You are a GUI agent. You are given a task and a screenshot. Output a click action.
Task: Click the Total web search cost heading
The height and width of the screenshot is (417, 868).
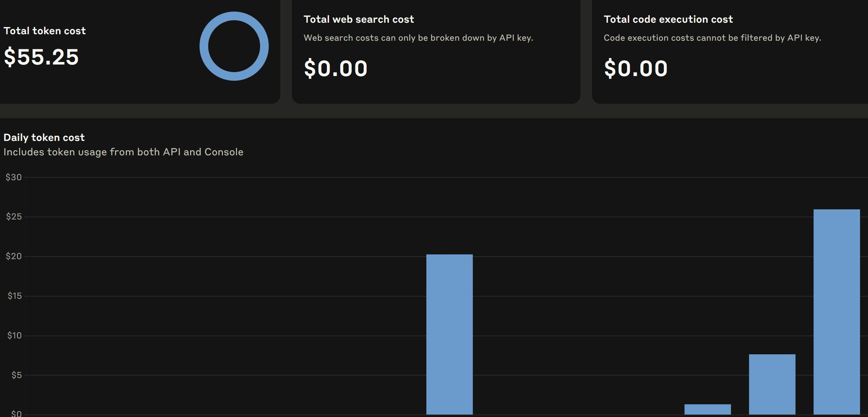(359, 19)
